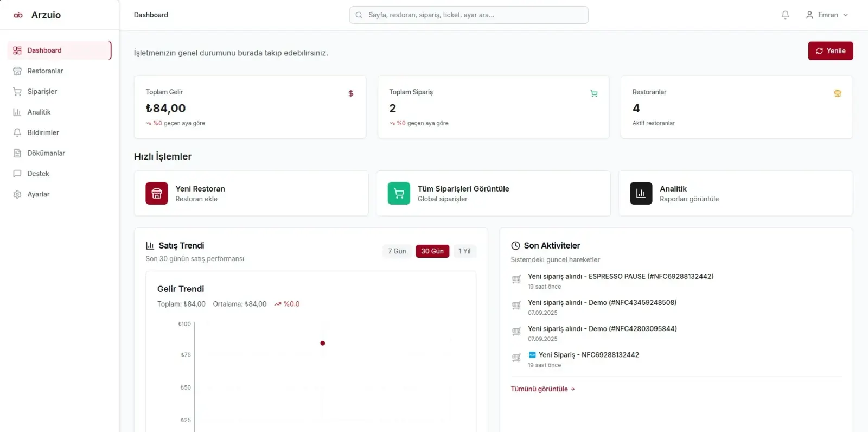Open Dökümanlar in the sidebar

click(59, 154)
